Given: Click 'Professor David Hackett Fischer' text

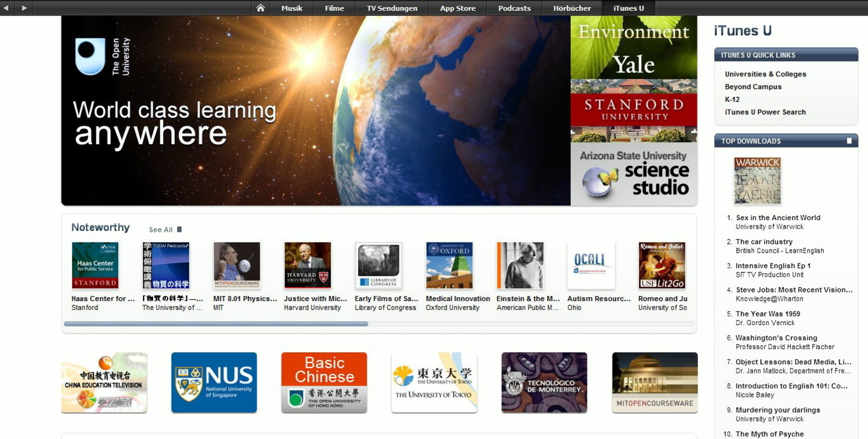Looking at the screenshot, I should tap(785, 347).
